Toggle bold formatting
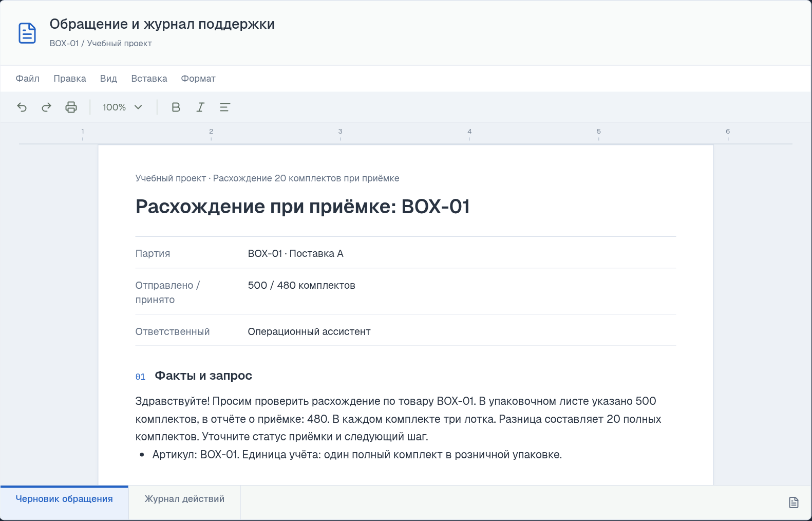 click(x=176, y=107)
